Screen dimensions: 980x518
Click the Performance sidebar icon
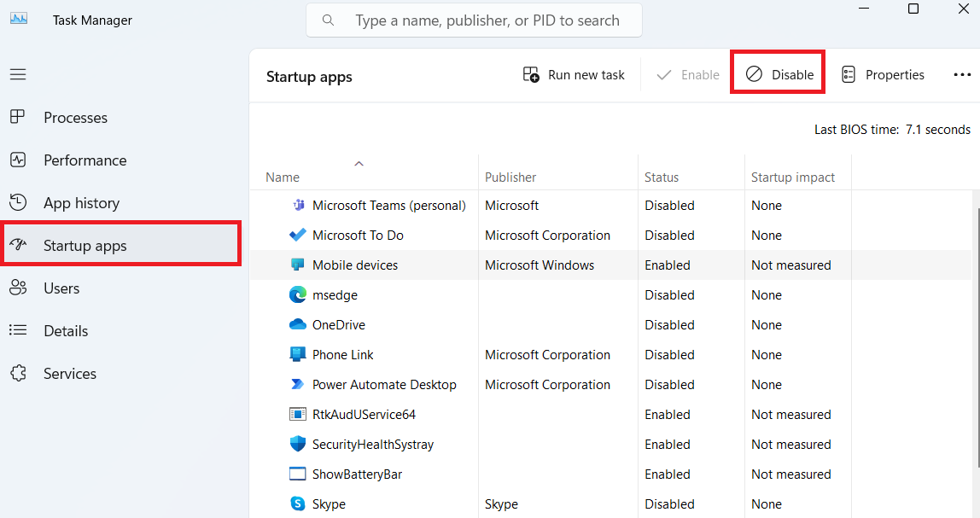(17, 160)
